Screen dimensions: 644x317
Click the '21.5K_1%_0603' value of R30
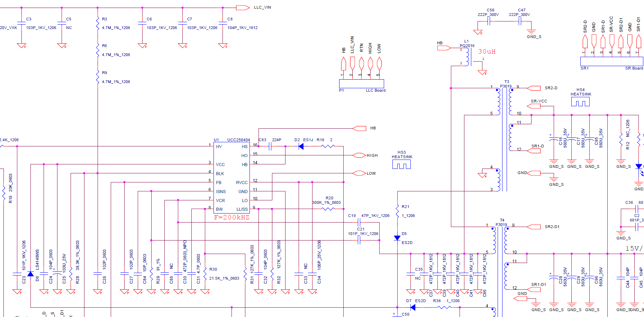(x=224, y=278)
